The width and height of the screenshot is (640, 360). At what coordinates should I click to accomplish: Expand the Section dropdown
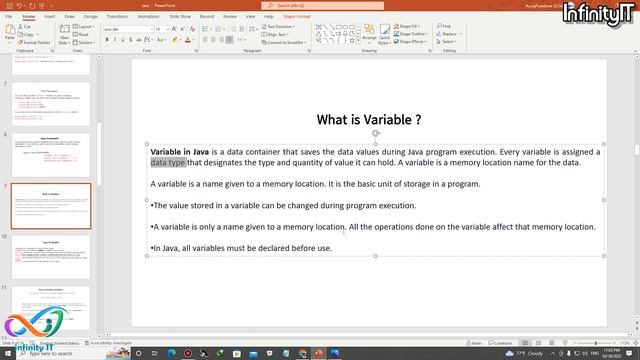84,42
